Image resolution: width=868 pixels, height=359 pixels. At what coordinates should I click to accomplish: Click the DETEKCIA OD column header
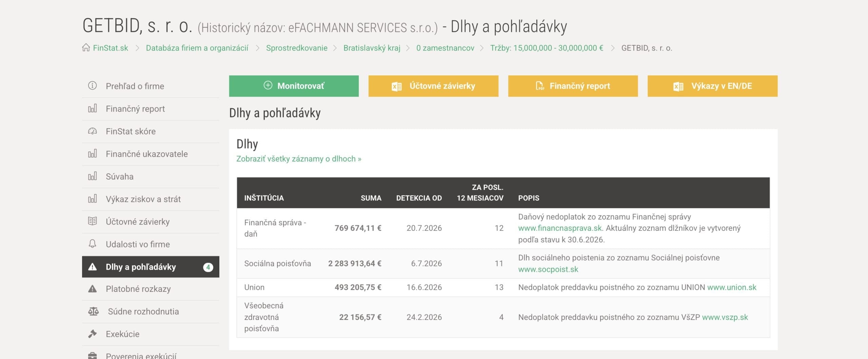tap(419, 198)
